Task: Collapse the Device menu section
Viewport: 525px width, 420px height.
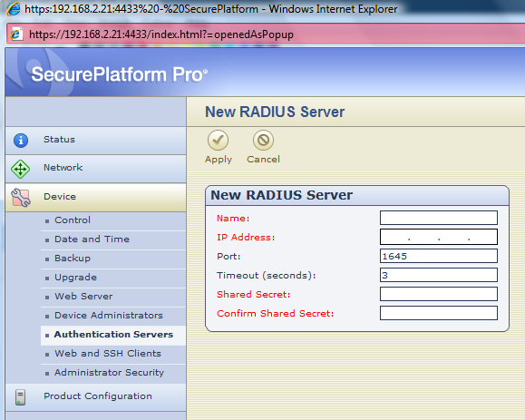Action: (x=96, y=197)
